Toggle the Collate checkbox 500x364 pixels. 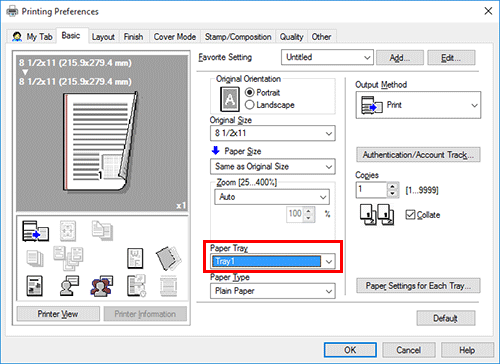point(410,214)
